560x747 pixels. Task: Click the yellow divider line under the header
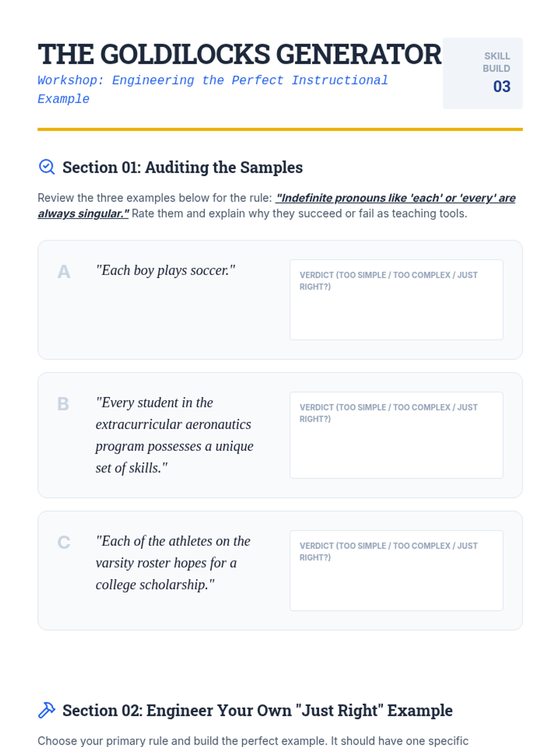[x=280, y=129]
